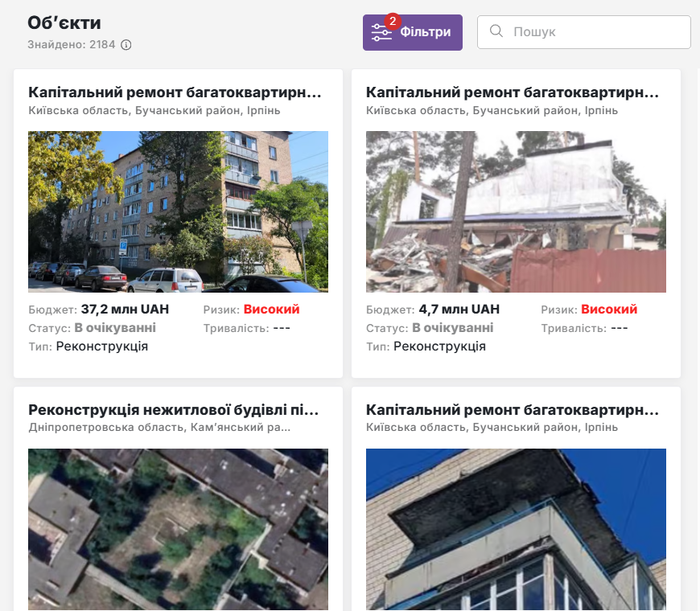Click the Реконструкція type on the 4,7 млн card
This screenshot has height=611, width=700.
pos(439,347)
